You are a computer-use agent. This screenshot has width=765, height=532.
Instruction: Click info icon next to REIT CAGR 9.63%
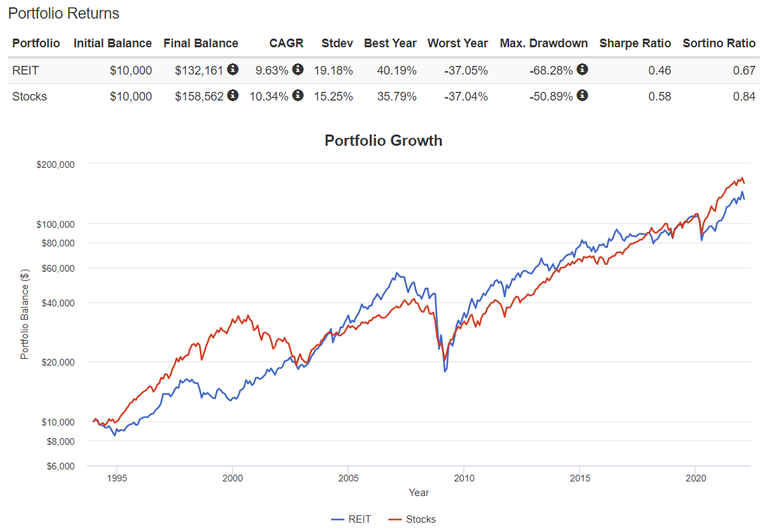point(298,70)
